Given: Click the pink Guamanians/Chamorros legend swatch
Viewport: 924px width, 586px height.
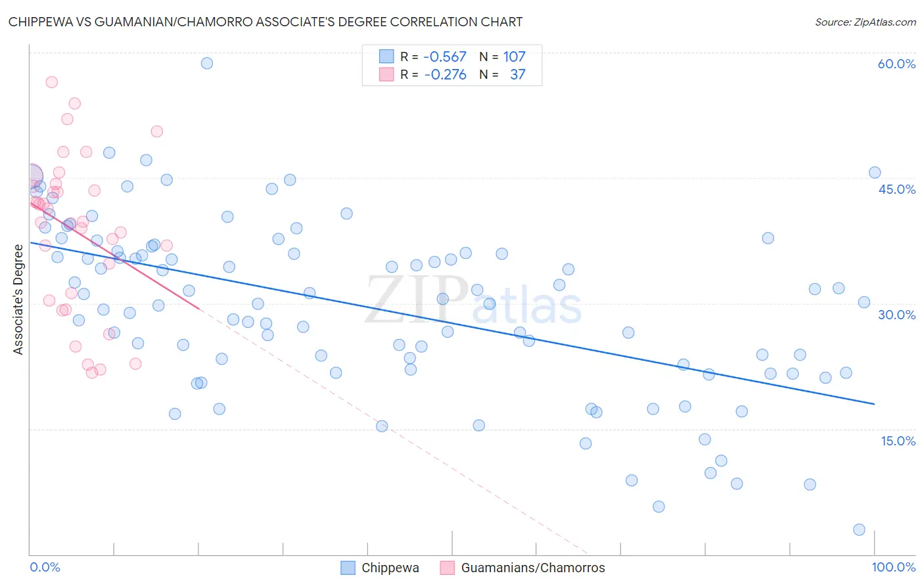Looking at the screenshot, I should coord(448,568).
